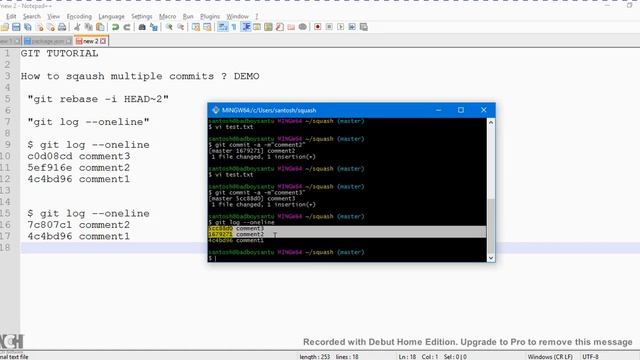Screen dimensions: 640x360
Task: Select the new 2 tab
Action: [x=90, y=41]
